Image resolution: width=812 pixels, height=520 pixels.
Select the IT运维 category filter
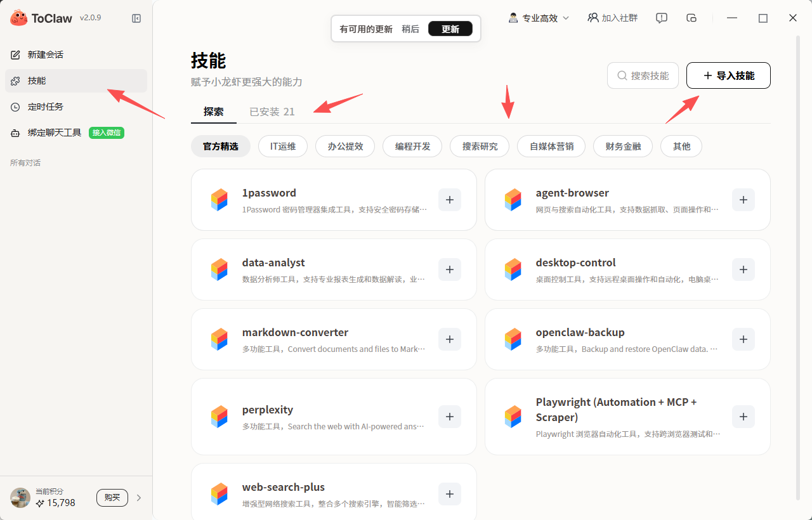click(283, 146)
